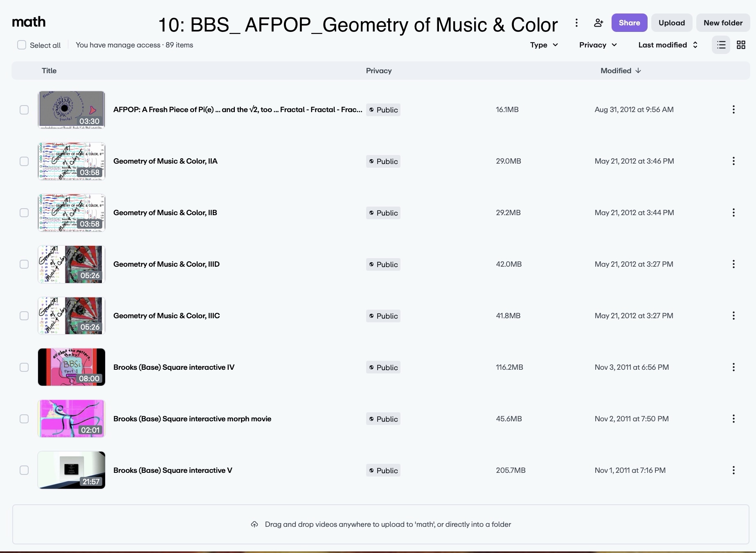Open more options for AFPOP Fresh Piece video
This screenshot has height=553, width=756.
tap(733, 110)
